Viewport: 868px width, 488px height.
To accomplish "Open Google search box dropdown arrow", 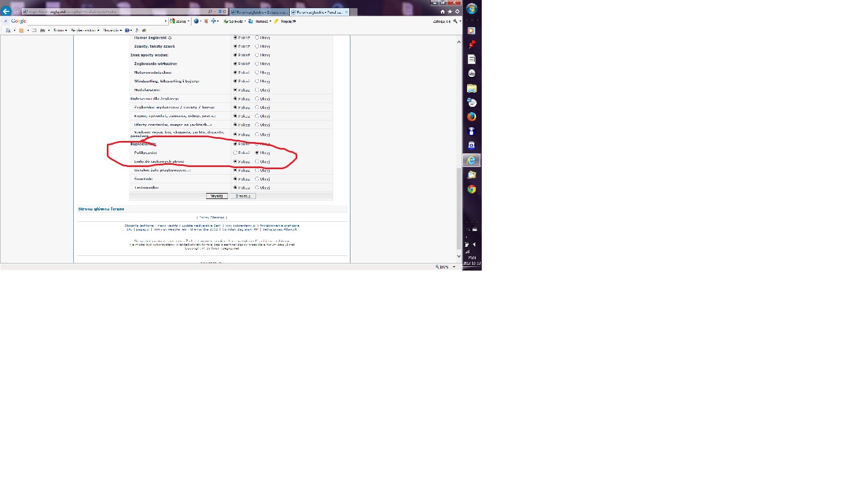I will 165,21.
